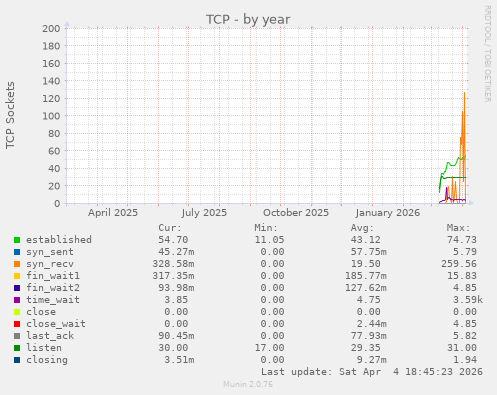The width and height of the screenshot is (497, 395).
Task: Click the syn_sent blue legend swatch
Action: click(x=17, y=252)
